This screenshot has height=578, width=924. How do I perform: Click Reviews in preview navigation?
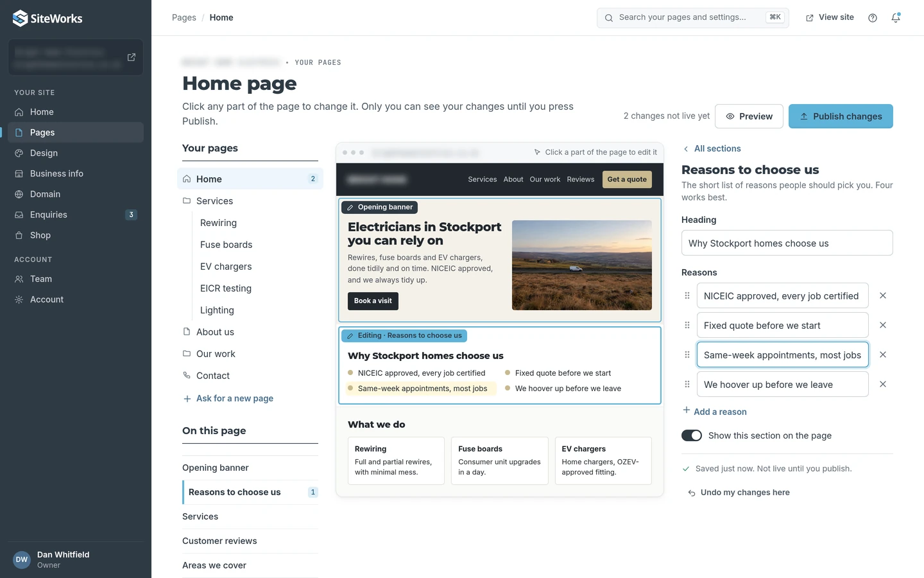(x=581, y=179)
